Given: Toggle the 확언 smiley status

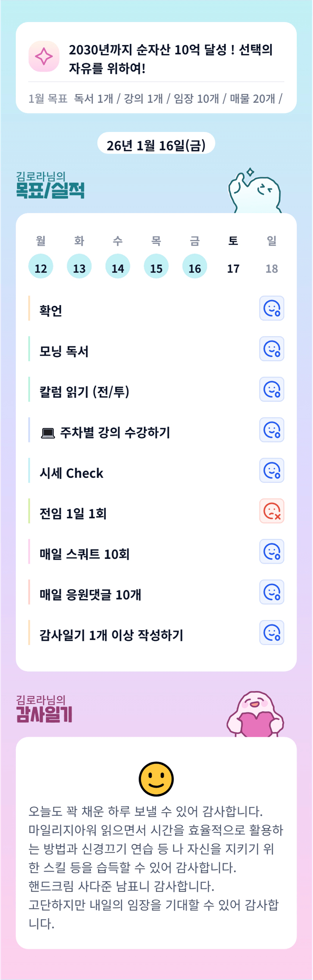Looking at the screenshot, I should pos(271,308).
